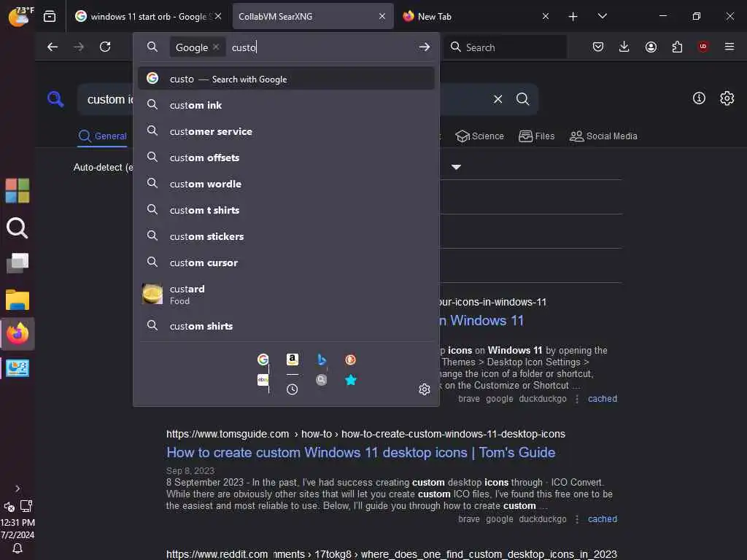
Task: Show hidden system tray icons chevron
Action: [18, 489]
